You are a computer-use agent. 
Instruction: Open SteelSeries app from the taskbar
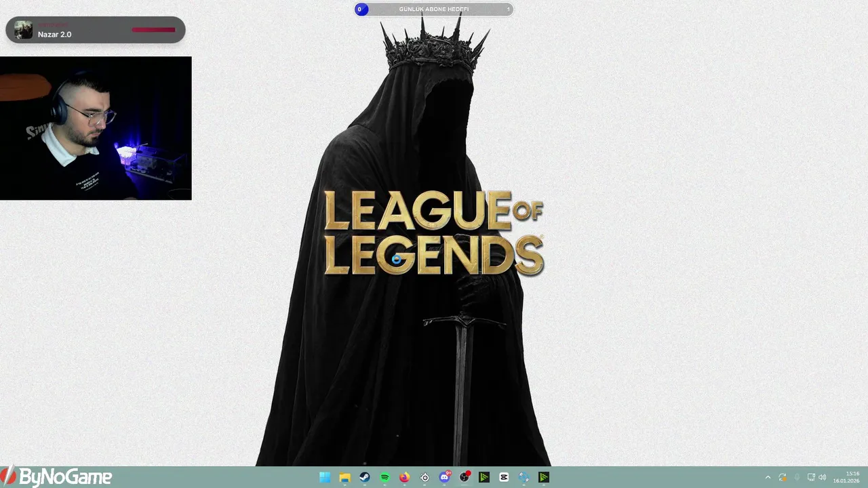425,477
